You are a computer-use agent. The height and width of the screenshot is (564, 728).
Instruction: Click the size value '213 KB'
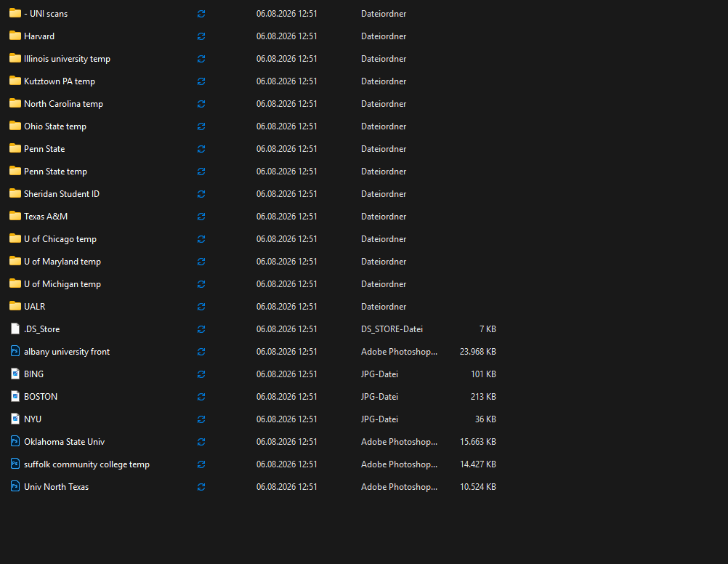(483, 397)
